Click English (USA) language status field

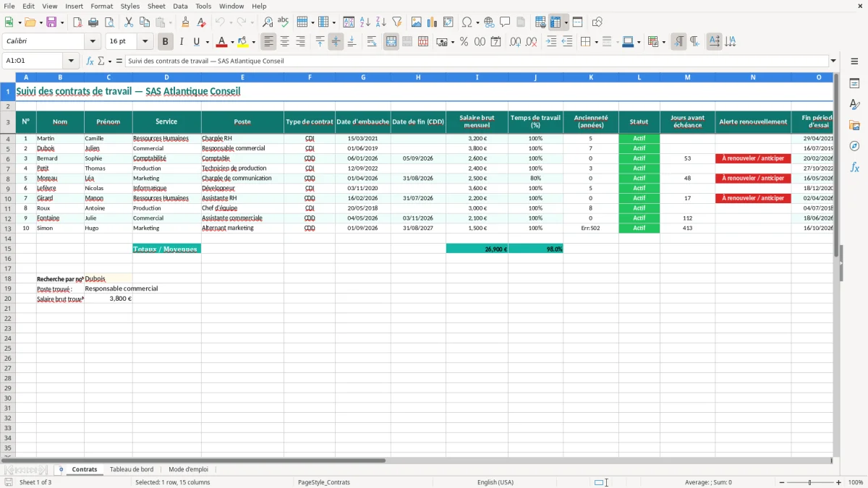point(495,482)
